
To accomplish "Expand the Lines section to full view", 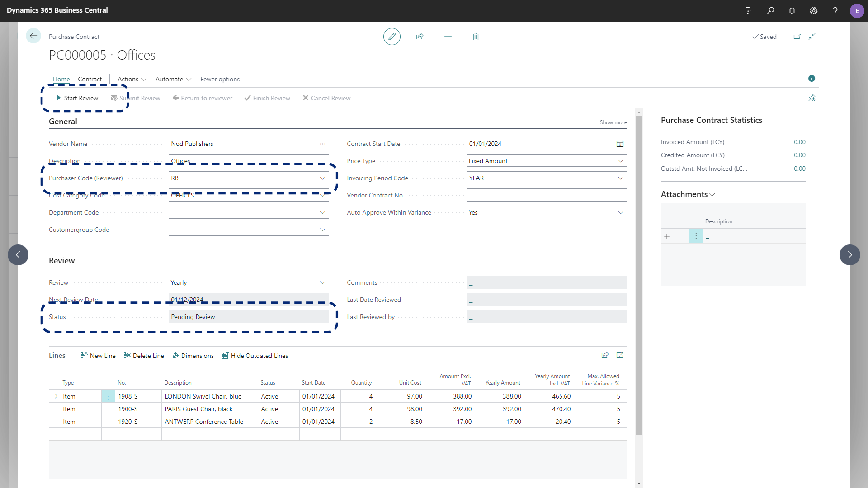I will (x=620, y=355).
